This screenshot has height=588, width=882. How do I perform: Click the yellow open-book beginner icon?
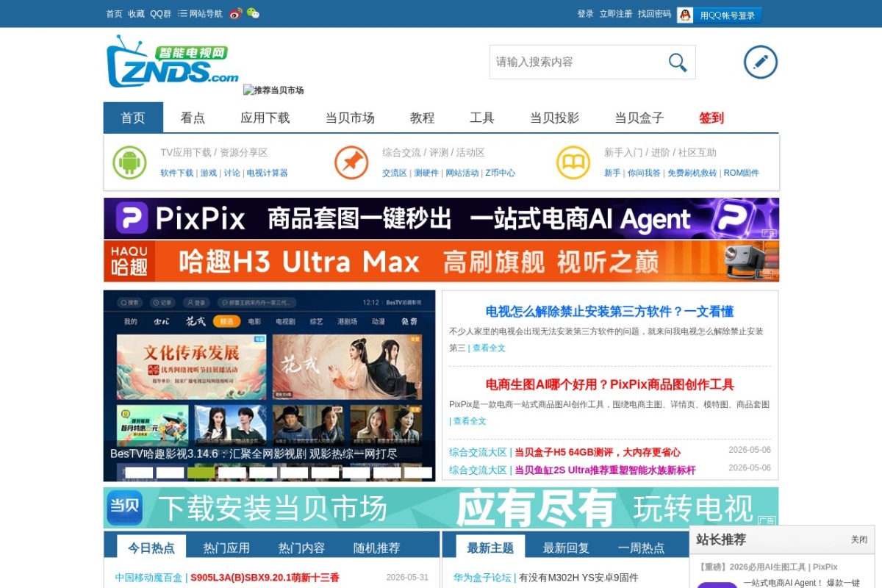(x=573, y=162)
